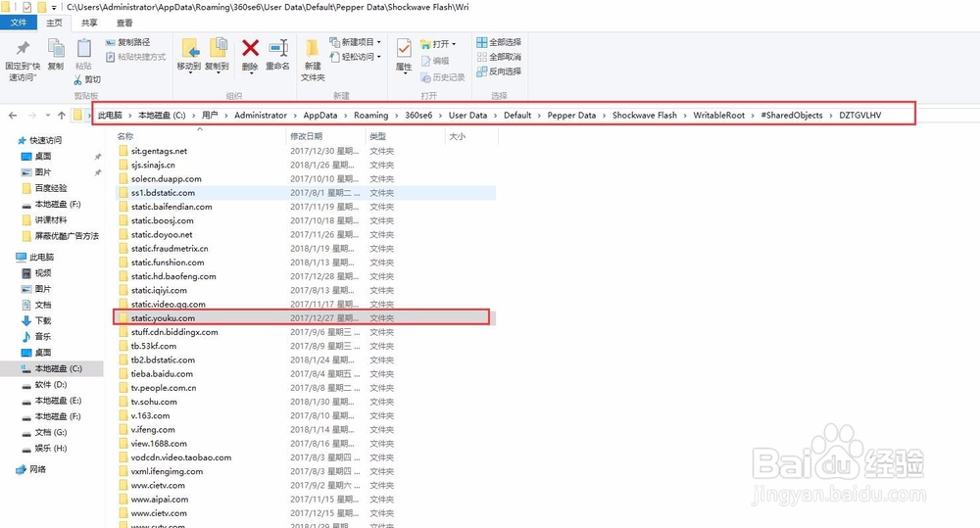Switch to the View (查看) tab
980x528 pixels.
pos(124,23)
